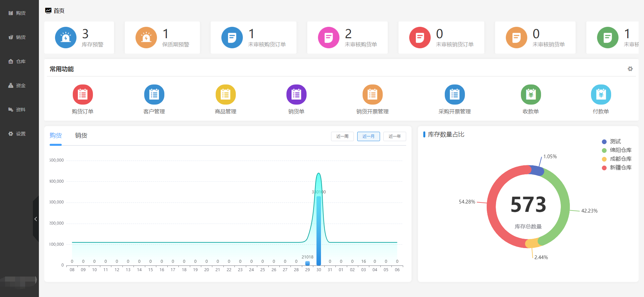Open the 资金 sidebar menu

17,85
